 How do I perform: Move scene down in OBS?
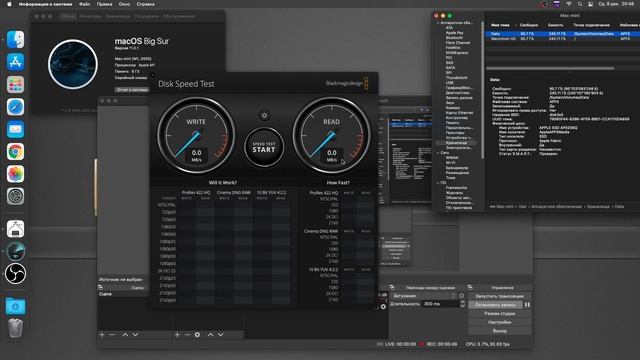click(136, 335)
